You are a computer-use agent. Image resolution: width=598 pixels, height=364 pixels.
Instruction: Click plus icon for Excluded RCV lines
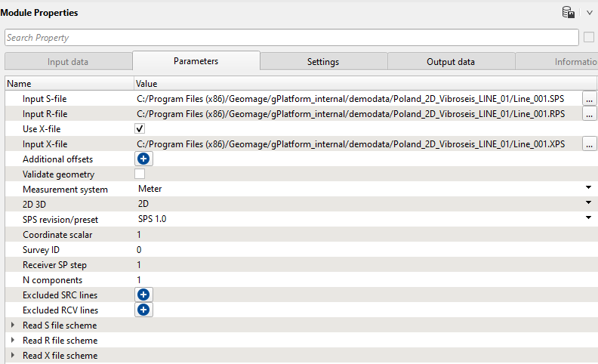pyautogui.click(x=143, y=310)
